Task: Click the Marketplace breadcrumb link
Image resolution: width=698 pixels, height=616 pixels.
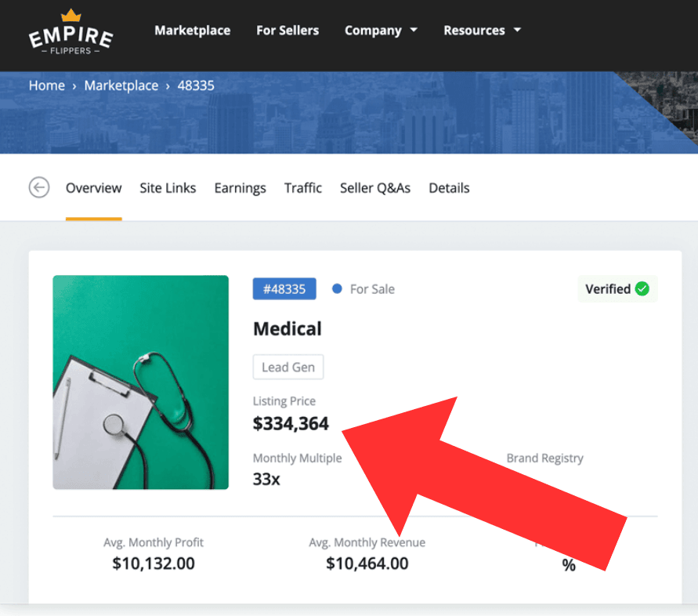Action: pyautogui.click(x=121, y=85)
